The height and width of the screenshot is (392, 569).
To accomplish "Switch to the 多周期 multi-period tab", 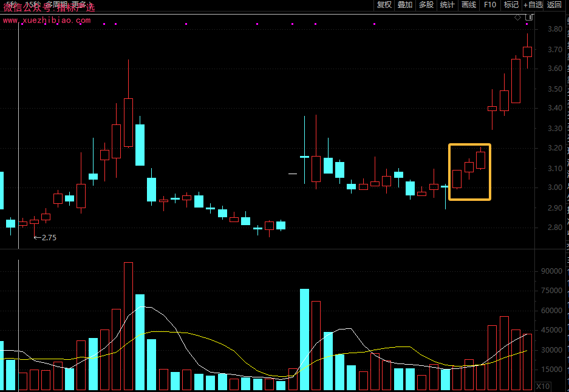I will [x=57, y=4].
